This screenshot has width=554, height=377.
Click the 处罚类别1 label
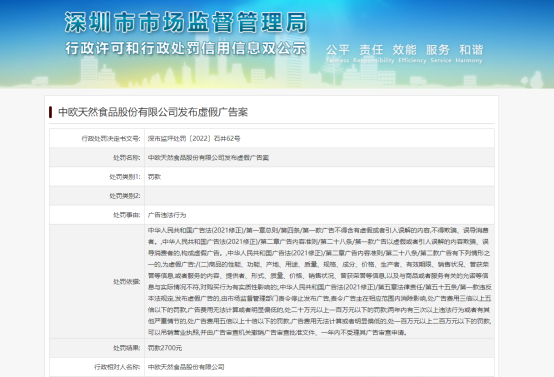pos(125,177)
